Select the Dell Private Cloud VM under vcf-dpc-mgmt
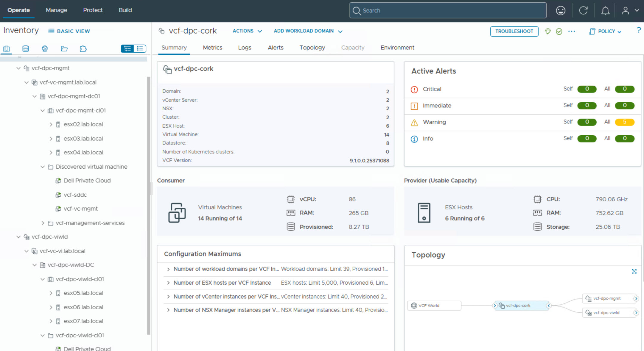 [x=87, y=181]
